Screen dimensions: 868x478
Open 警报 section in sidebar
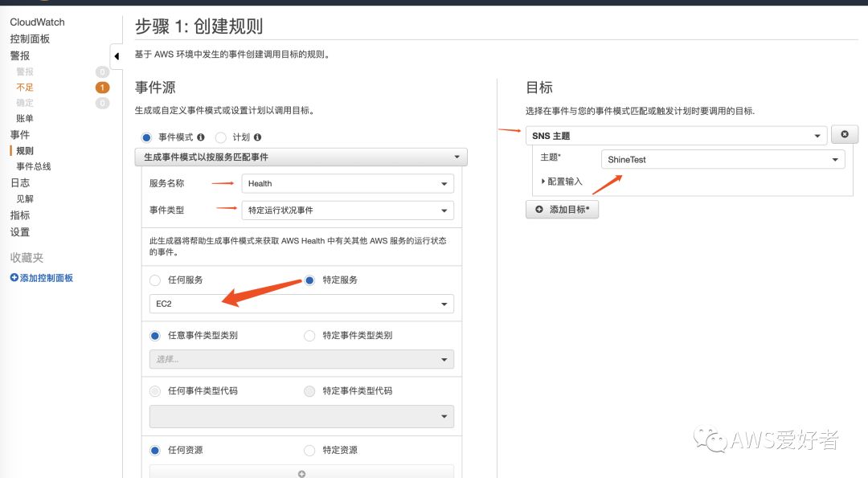(20, 56)
